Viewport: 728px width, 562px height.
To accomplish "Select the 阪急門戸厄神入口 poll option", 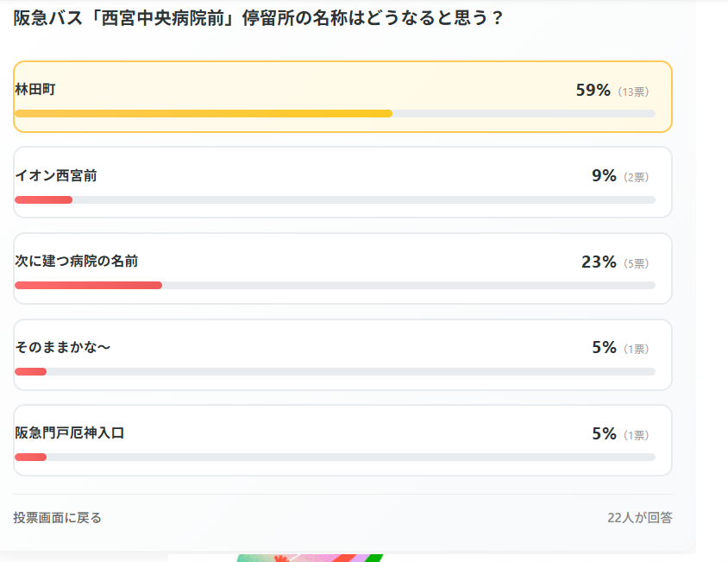I will (342, 440).
